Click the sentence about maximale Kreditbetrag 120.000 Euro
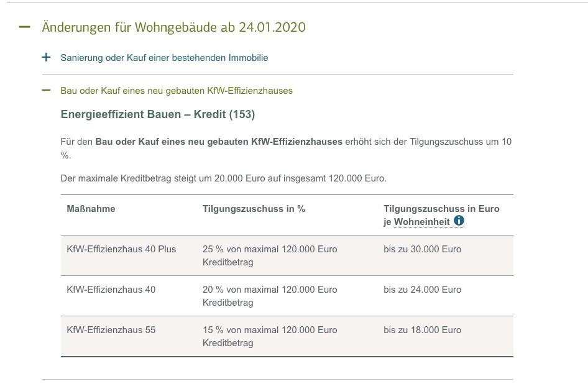 [223, 178]
